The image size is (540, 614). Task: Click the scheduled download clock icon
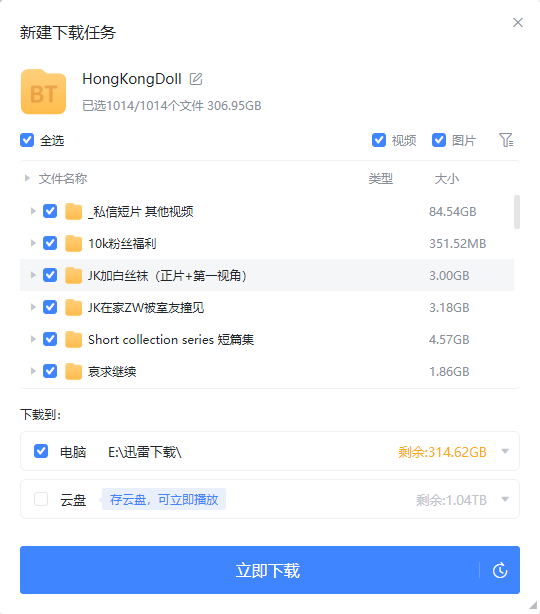500,570
